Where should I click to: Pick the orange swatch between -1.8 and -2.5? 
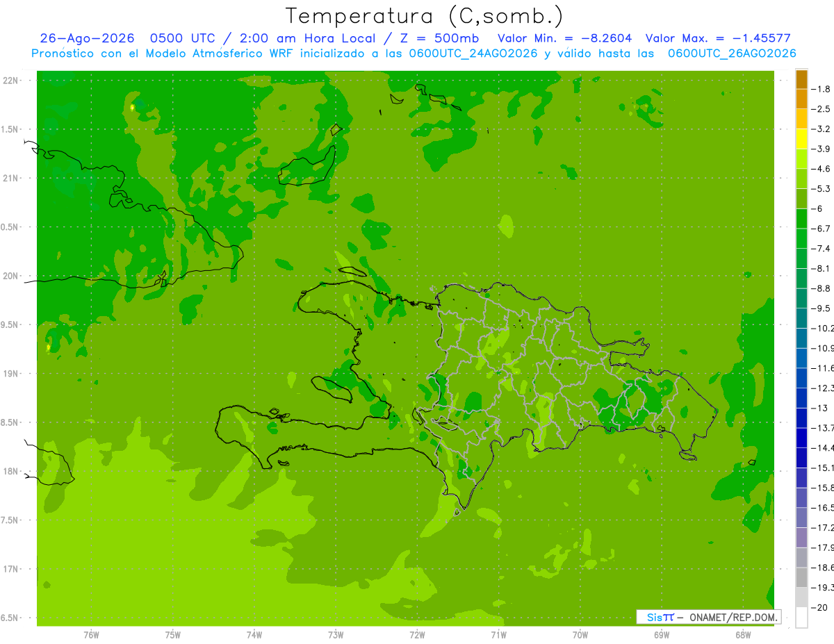point(801,99)
